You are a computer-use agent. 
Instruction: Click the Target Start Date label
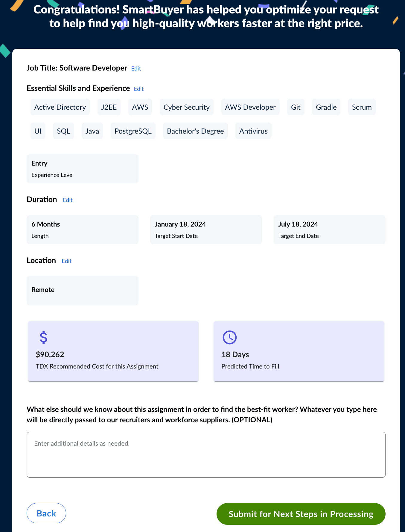coord(176,236)
